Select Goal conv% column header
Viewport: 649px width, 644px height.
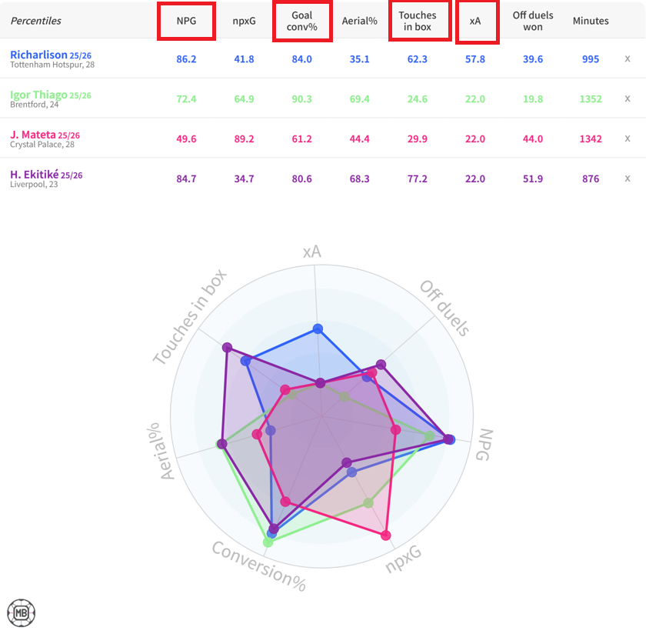pyautogui.click(x=301, y=21)
